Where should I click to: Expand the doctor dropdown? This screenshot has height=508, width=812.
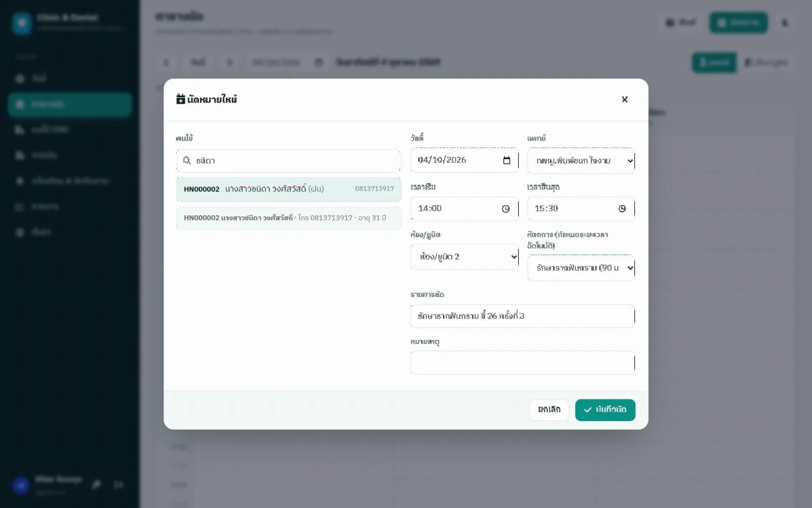(x=581, y=161)
